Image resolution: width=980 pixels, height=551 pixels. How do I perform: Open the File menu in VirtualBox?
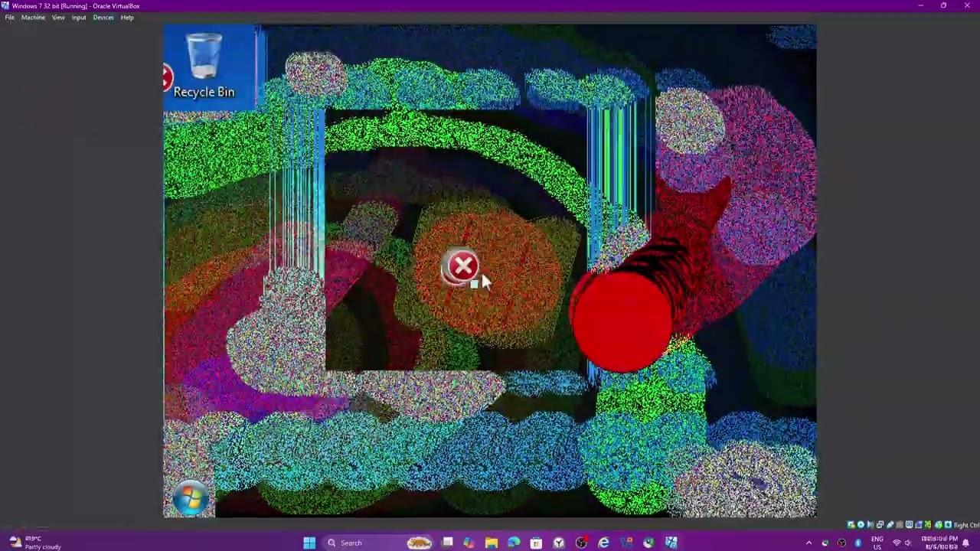point(9,17)
